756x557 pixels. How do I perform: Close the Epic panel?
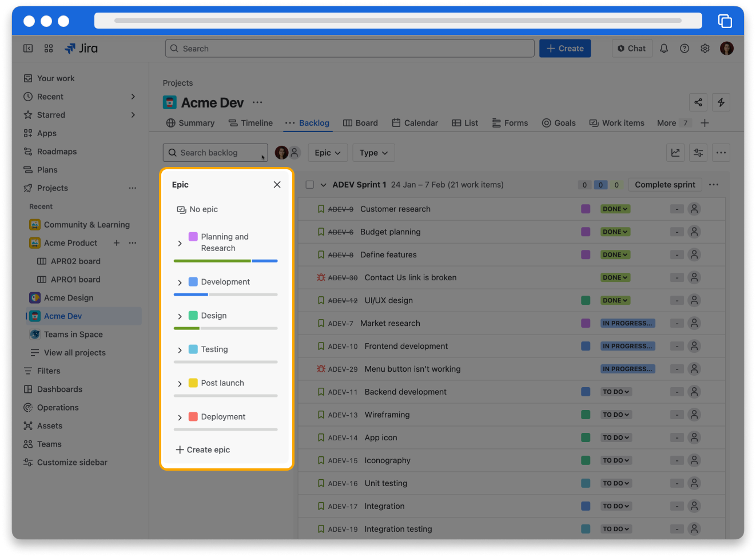click(277, 185)
